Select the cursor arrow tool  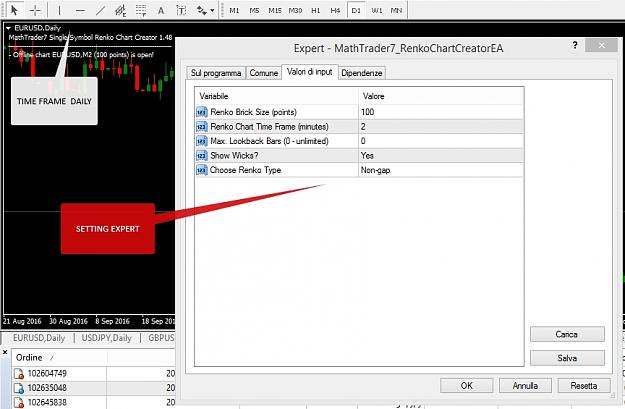pos(15,10)
